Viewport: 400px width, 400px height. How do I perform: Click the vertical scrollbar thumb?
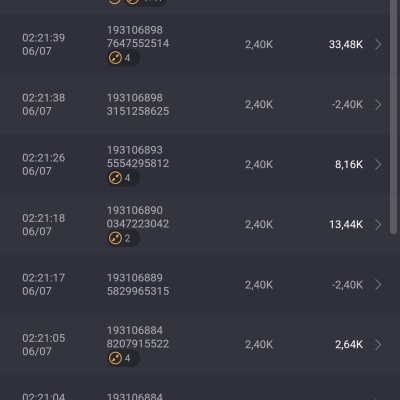(394, 117)
